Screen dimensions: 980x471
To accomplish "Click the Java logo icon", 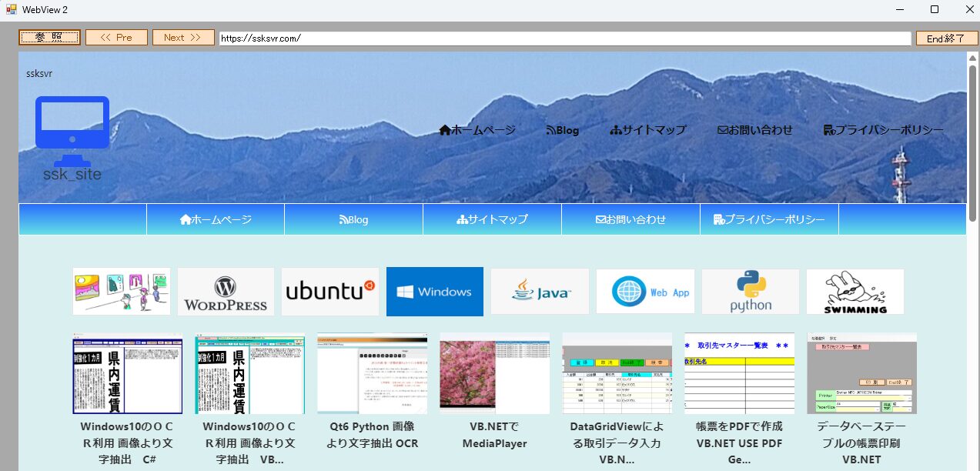I will coord(539,291).
